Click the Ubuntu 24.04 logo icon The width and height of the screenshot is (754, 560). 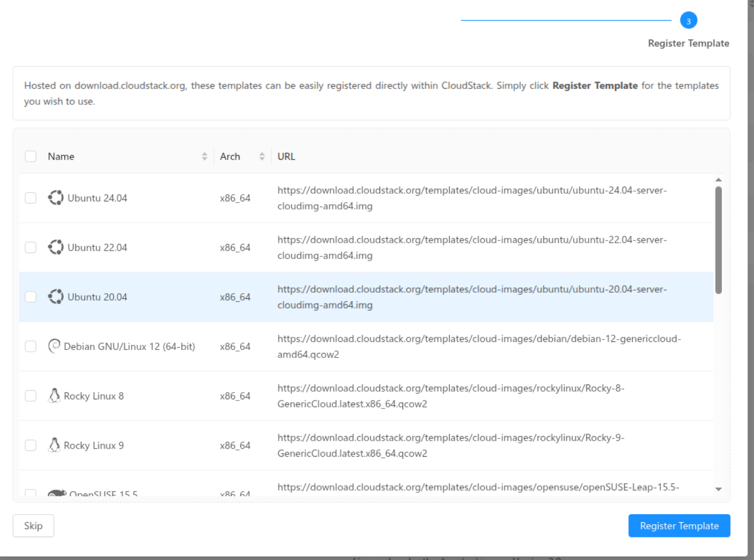point(56,197)
